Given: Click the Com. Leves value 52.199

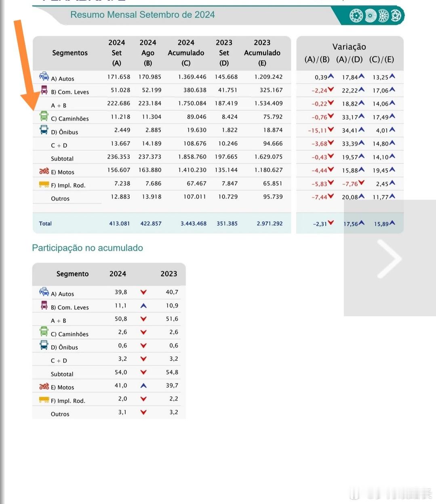Looking at the screenshot, I should (x=152, y=90).
